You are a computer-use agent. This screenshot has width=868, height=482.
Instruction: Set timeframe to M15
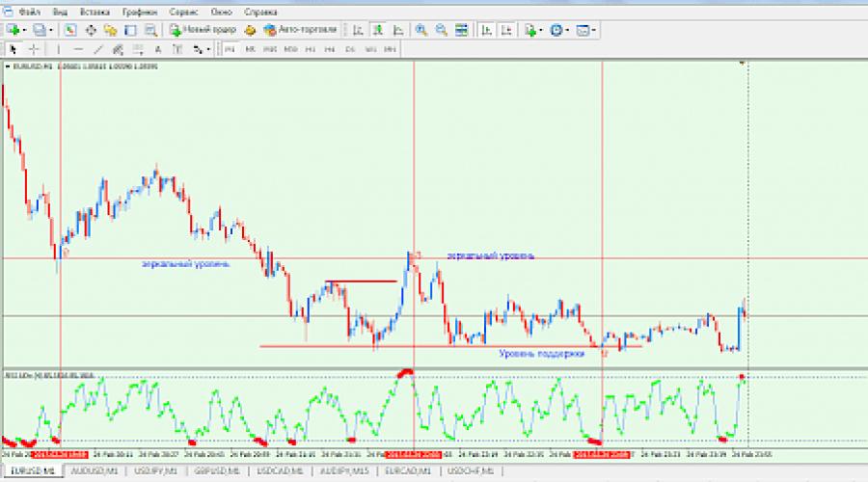click(270, 49)
